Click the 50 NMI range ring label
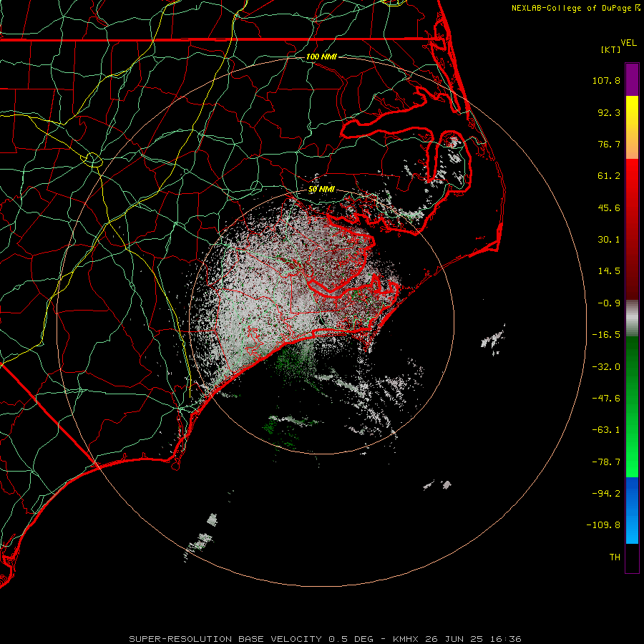This screenshot has height=644, width=644. pos(321,190)
